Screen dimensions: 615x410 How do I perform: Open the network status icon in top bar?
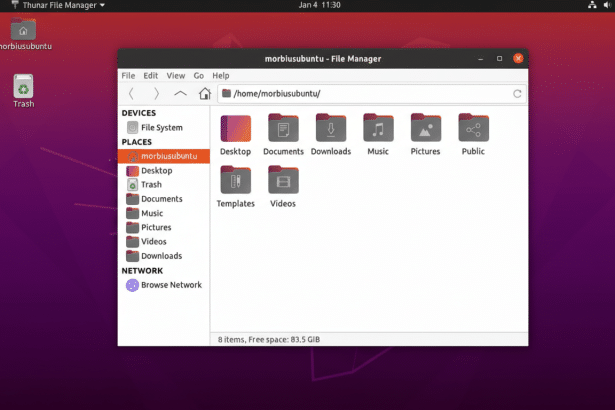point(592,5)
